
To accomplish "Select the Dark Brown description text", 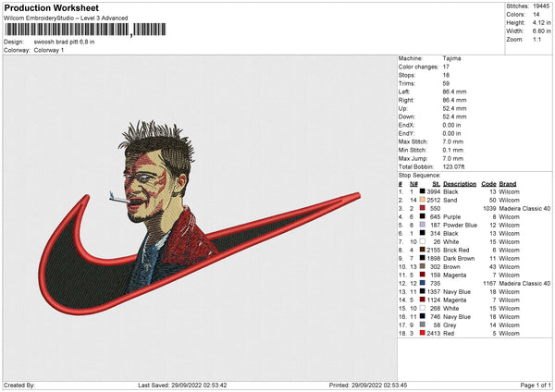I will (x=459, y=258).
